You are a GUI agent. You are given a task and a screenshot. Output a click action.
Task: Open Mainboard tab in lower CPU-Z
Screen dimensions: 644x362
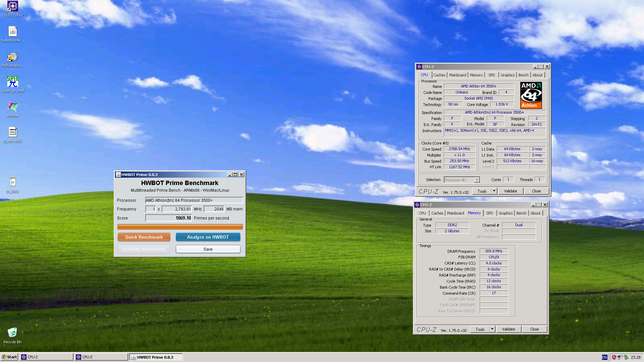click(x=455, y=213)
